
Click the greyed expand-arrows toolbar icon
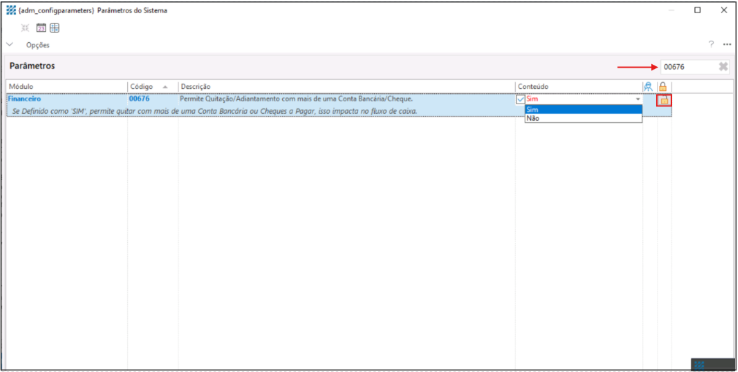click(x=25, y=28)
